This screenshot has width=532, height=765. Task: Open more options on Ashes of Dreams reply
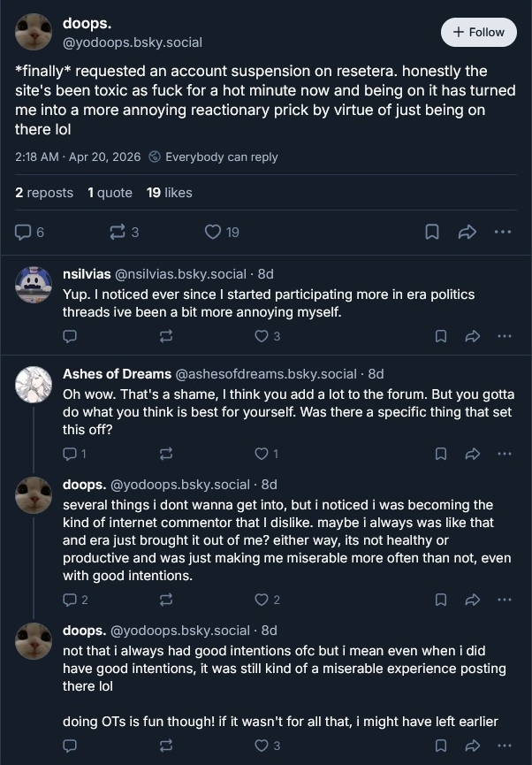[504, 454]
